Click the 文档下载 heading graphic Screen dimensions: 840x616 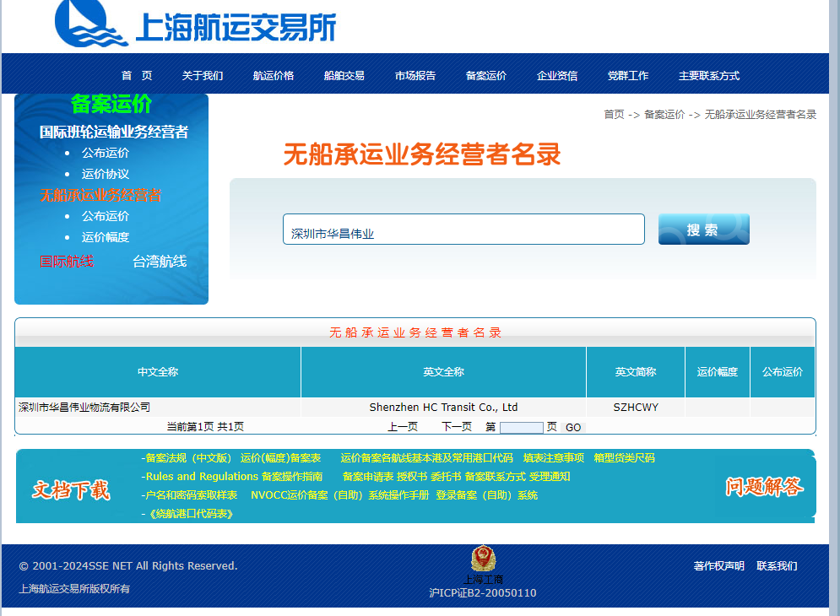(x=71, y=489)
